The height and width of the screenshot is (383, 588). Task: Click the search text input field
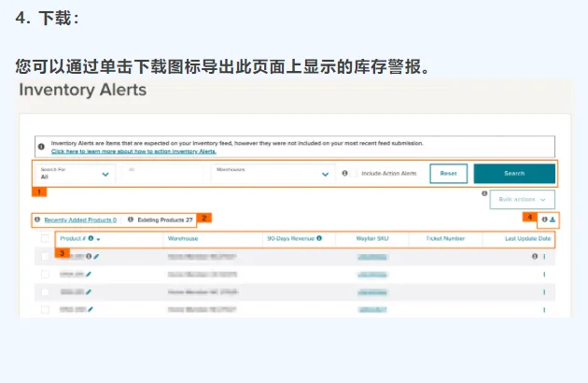163,174
